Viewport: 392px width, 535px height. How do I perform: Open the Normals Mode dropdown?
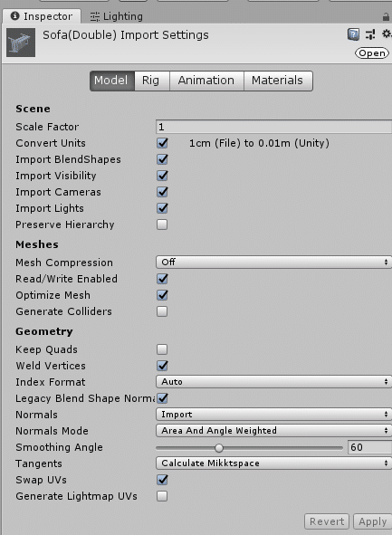(273, 431)
